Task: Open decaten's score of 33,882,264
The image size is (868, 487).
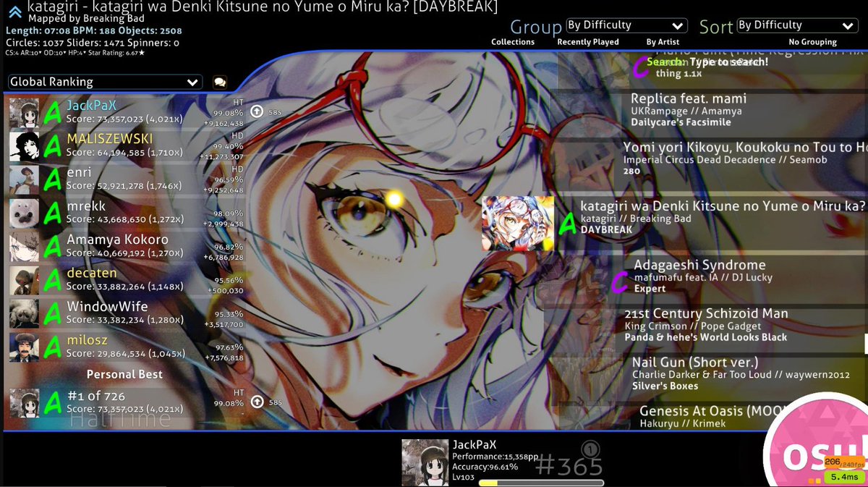Action: pos(127,281)
